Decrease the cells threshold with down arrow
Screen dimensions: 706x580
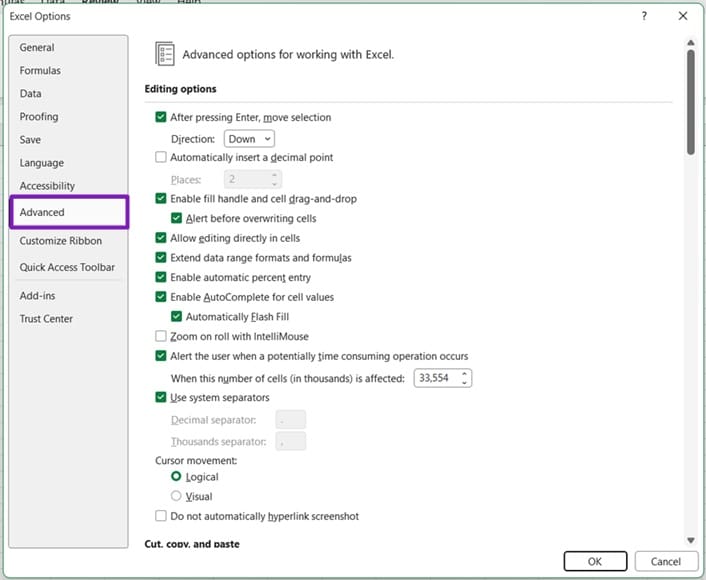click(465, 382)
